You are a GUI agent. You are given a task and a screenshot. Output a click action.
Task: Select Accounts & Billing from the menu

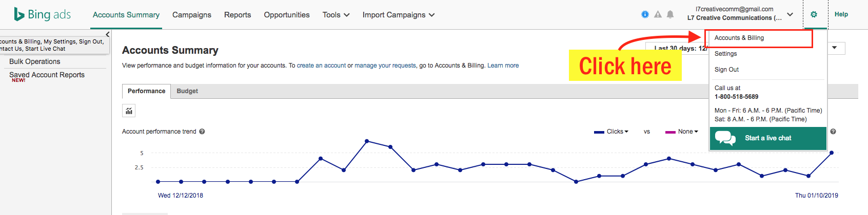point(739,38)
